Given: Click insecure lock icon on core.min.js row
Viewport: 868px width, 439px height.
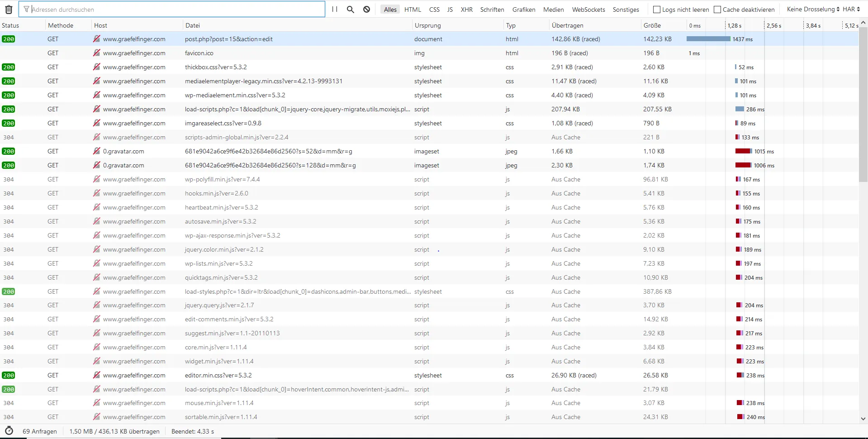Looking at the screenshot, I should 96,347.
